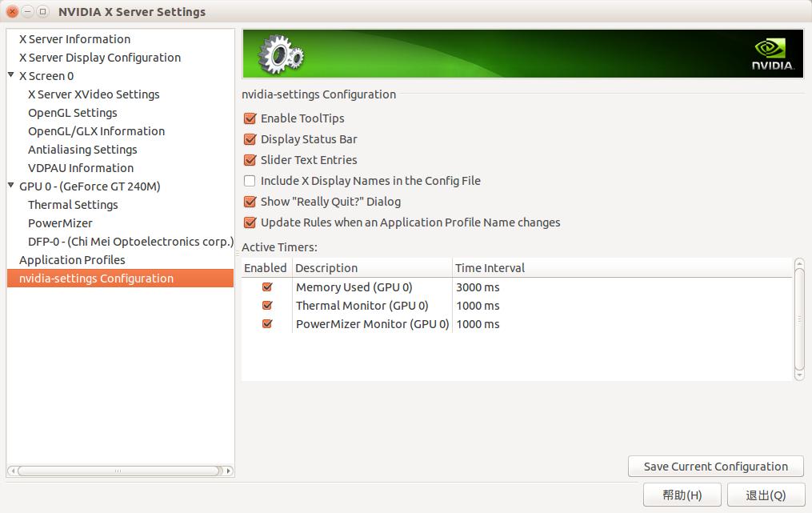The width and height of the screenshot is (812, 513).
Task: Collapse the GPU 0 tree node
Action: point(11,185)
